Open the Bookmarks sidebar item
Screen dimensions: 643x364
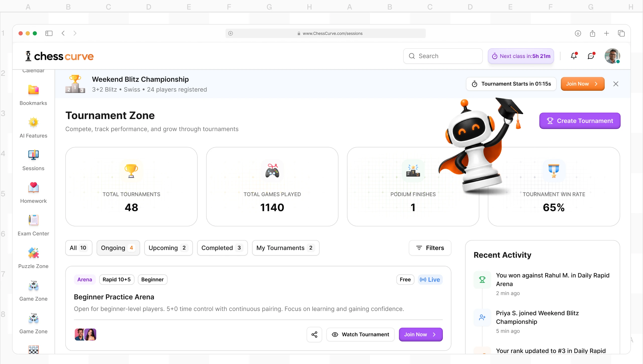[33, 95]
